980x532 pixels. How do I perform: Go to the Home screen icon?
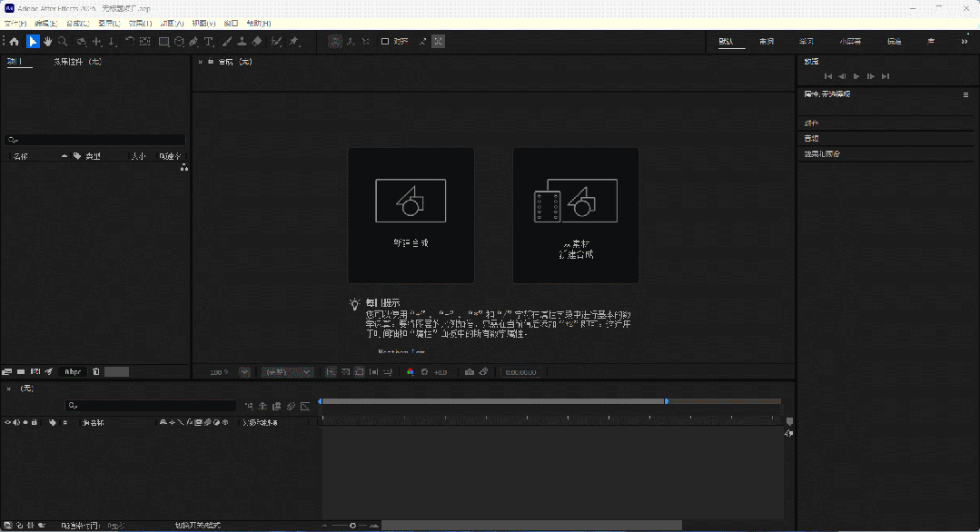[x=14, y=42]
